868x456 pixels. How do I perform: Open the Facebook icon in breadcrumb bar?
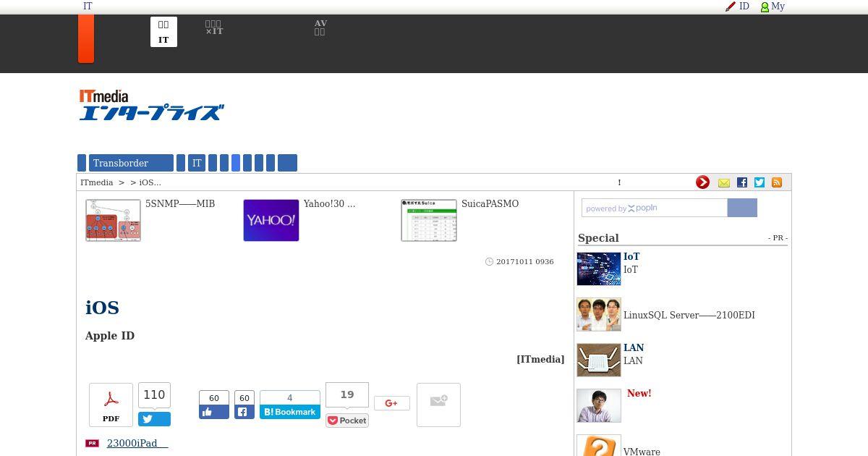[742, 182]
